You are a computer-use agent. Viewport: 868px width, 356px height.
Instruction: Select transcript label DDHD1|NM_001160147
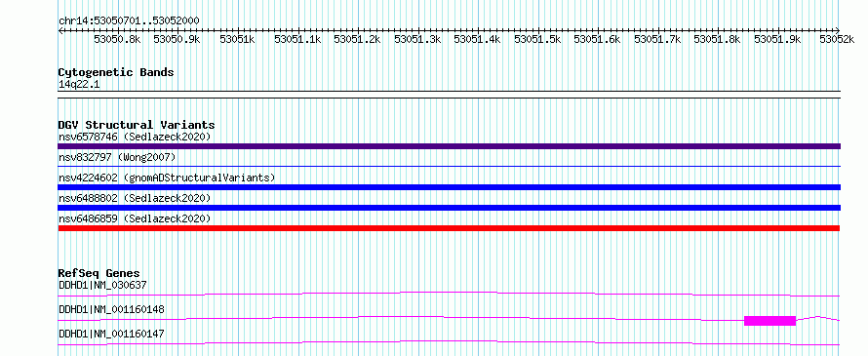111,334
